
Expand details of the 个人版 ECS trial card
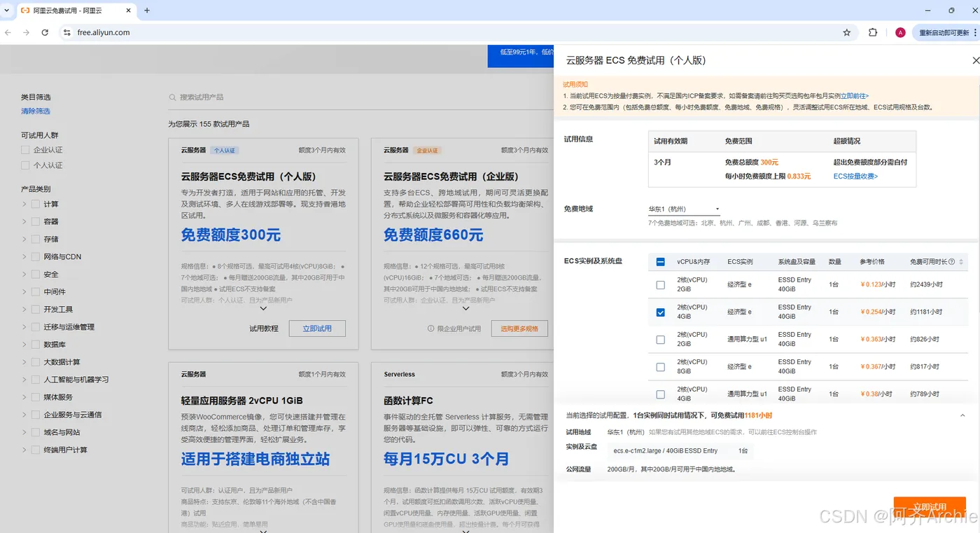click(x=263, y=308)
